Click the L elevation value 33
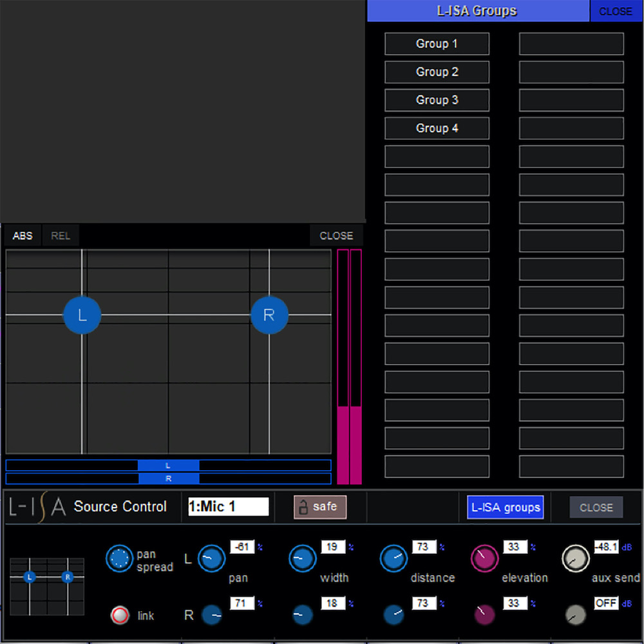This screenshot has width=644, height=644. click(515, 547)
